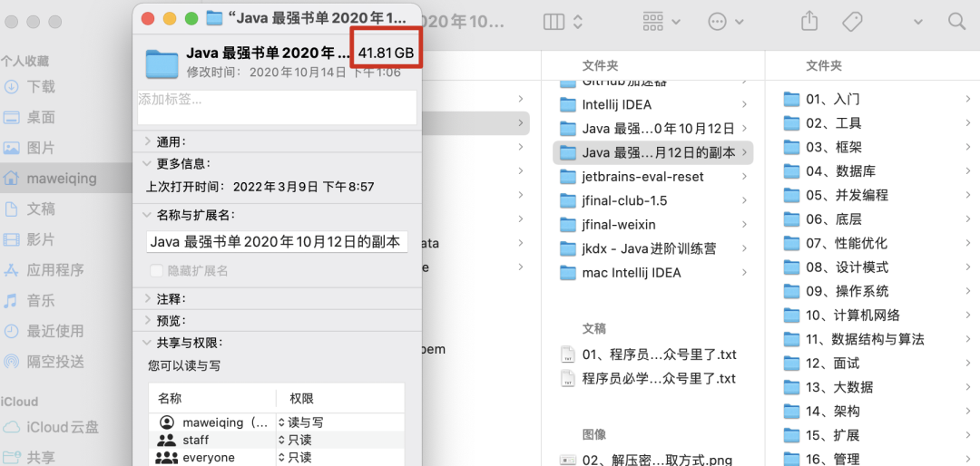Image resolution: width=980 pixels, height=466 pixels.
Task: Open the column view switcher icon
Action: (563, 22)
